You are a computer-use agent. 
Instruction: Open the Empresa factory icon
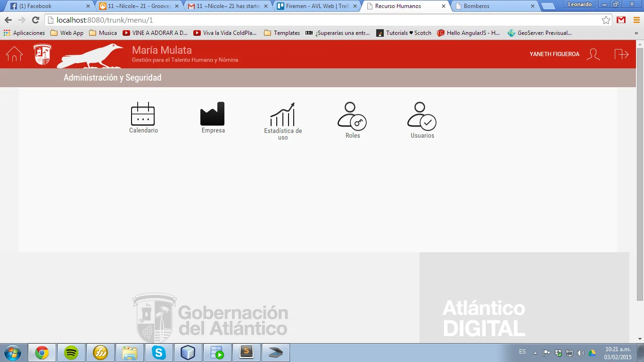tap(213, 114)
